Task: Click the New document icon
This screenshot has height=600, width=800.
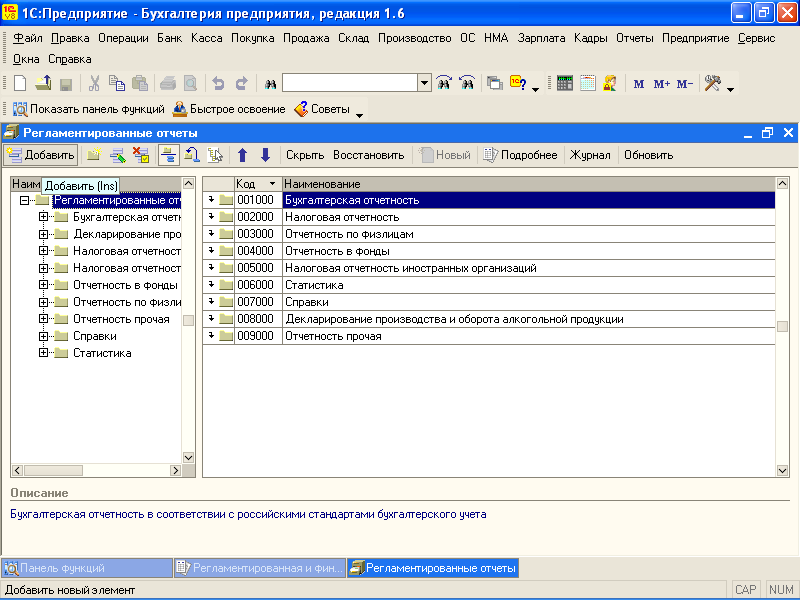Action: tap(20, 83)
